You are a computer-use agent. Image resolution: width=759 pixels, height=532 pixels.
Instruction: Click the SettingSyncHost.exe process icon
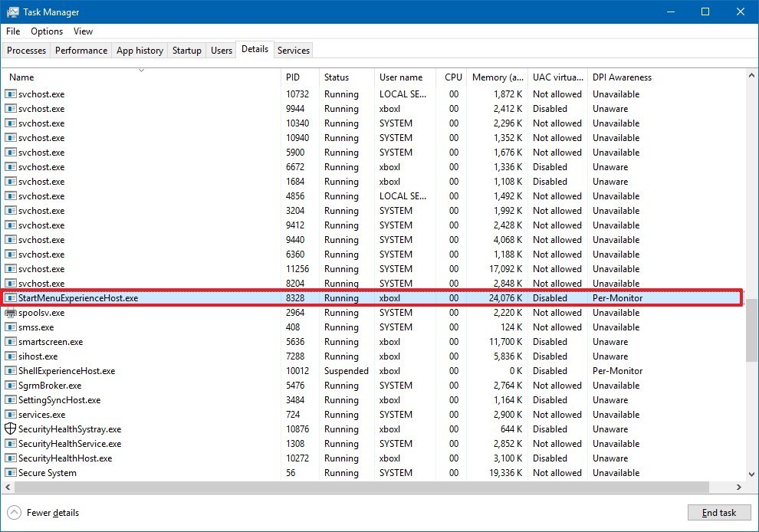pos(10,400)
